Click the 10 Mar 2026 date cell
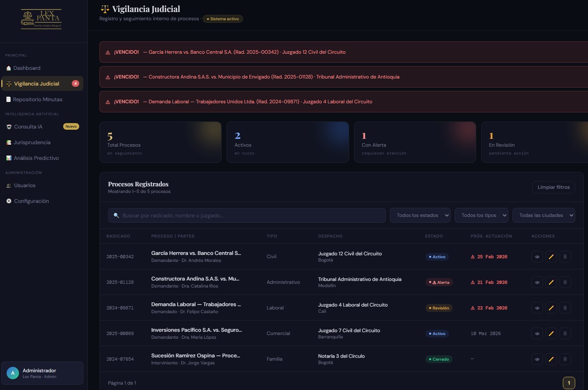This screenshot has width=588, height=390. pyautogui.click(x=486, y=333)
